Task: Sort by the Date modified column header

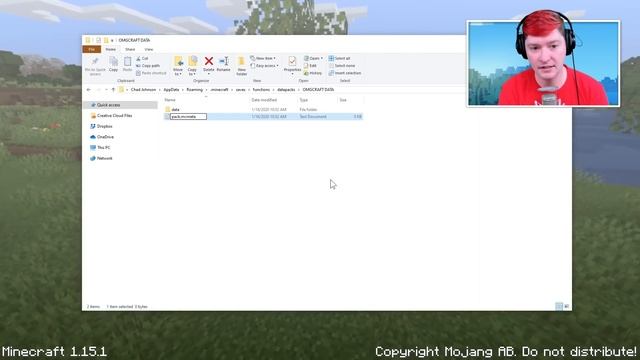Action: click(x=264, y=100)
